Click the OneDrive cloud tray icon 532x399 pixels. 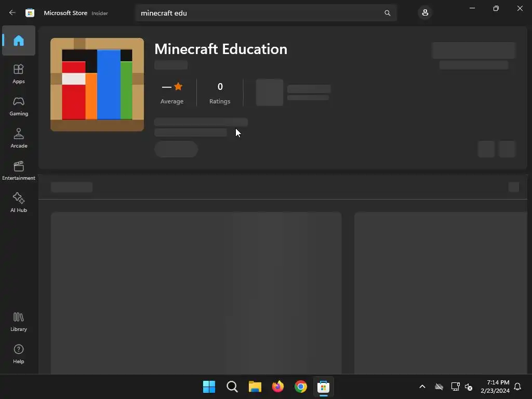click(439, 387)
